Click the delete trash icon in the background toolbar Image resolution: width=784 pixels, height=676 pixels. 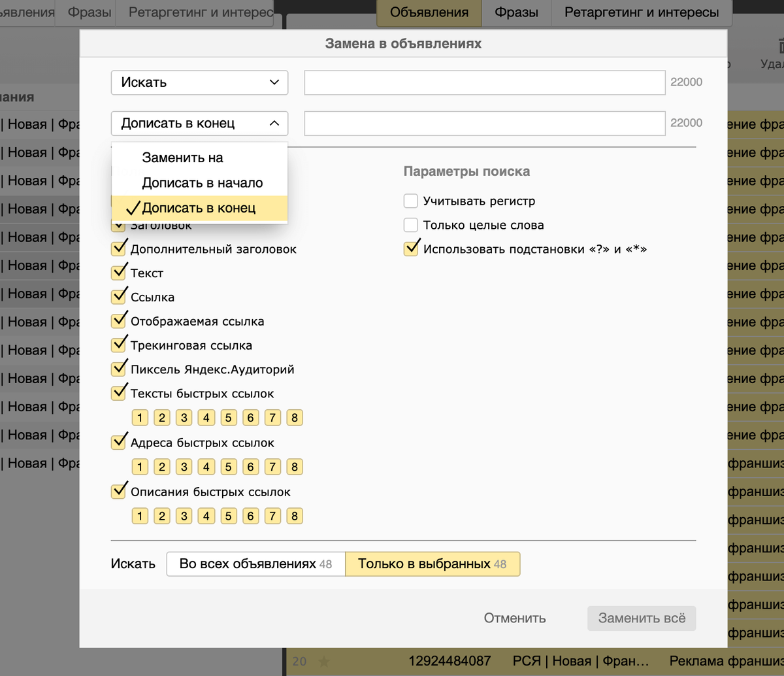780,46
